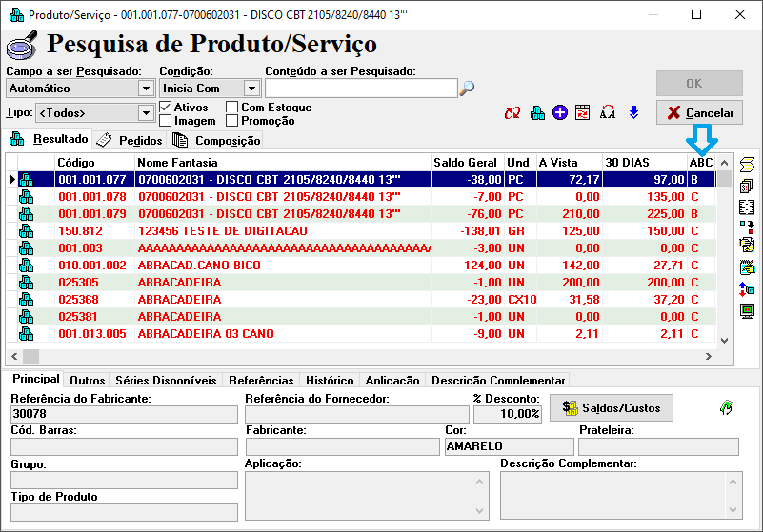
Task: Click the AA text swap icon
Action: click(608, 113)
